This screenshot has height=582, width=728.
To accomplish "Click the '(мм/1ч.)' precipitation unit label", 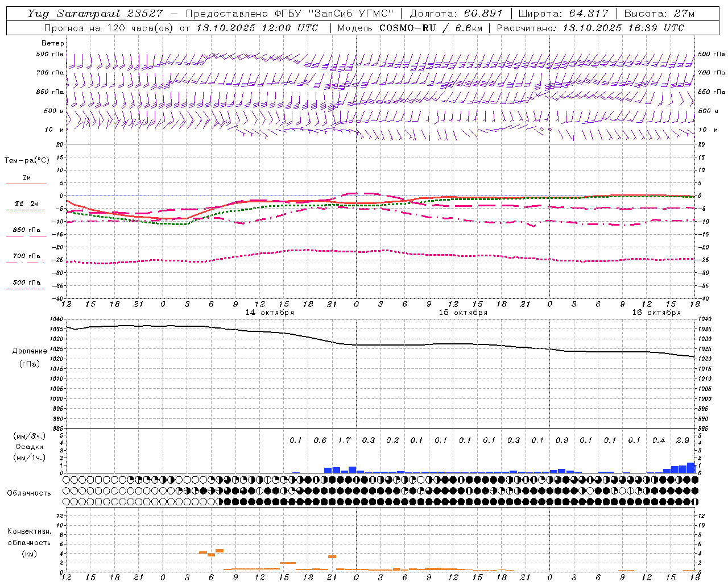I will (30, 458).
